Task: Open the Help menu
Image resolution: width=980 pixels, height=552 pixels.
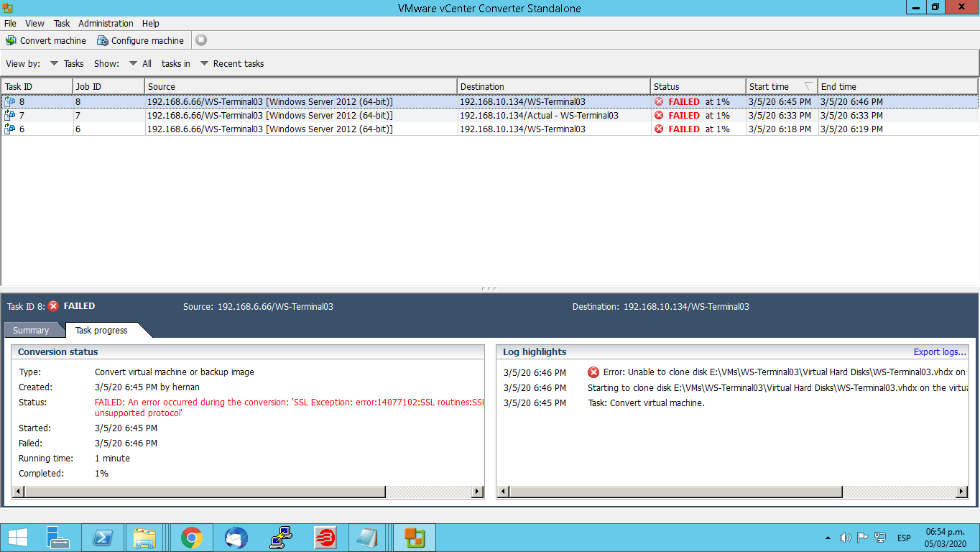Action: tap(150, 23)
